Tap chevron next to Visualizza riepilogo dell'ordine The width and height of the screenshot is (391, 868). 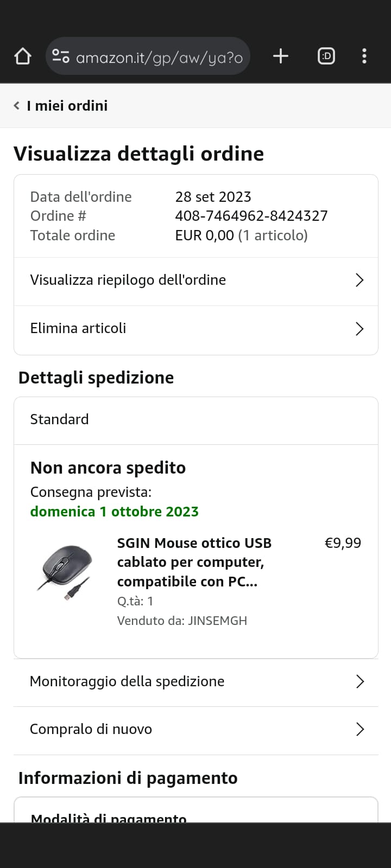coord(359,280)
